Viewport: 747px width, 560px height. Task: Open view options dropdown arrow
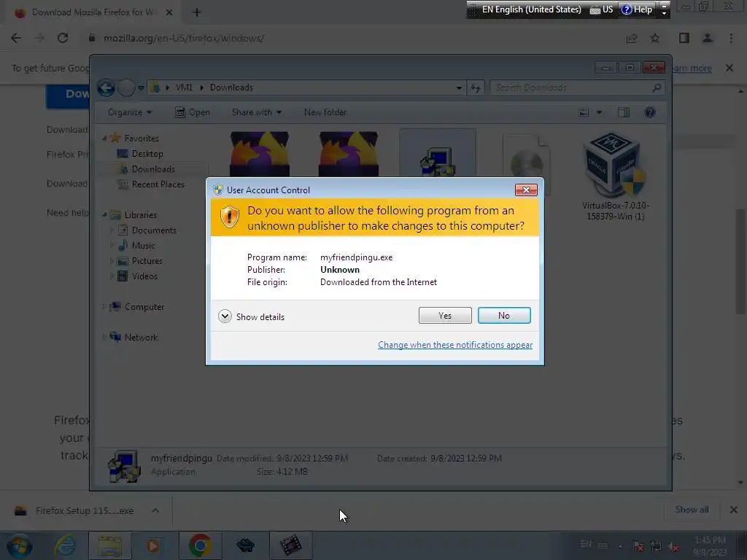[x=600, y=112]
